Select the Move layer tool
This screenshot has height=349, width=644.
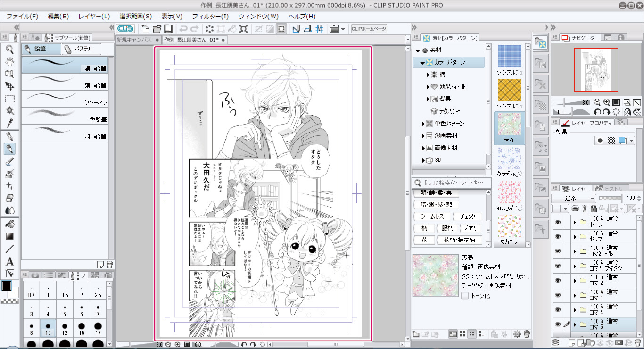point(9,86)
